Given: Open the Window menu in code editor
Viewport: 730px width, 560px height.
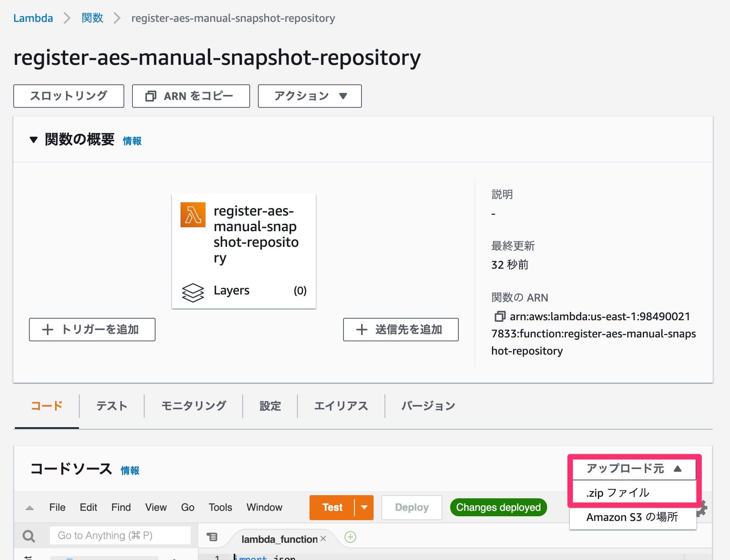Looking at the screenshot, I should pos(264,507).
